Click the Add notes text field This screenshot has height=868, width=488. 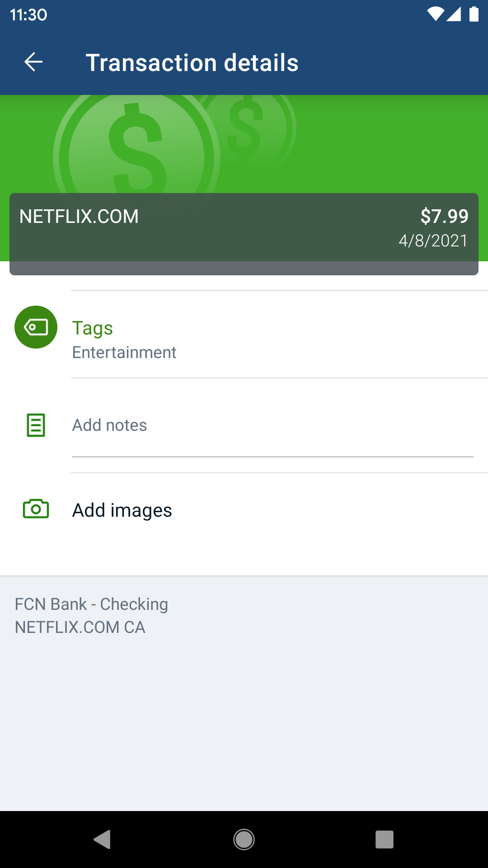[272, 425]
